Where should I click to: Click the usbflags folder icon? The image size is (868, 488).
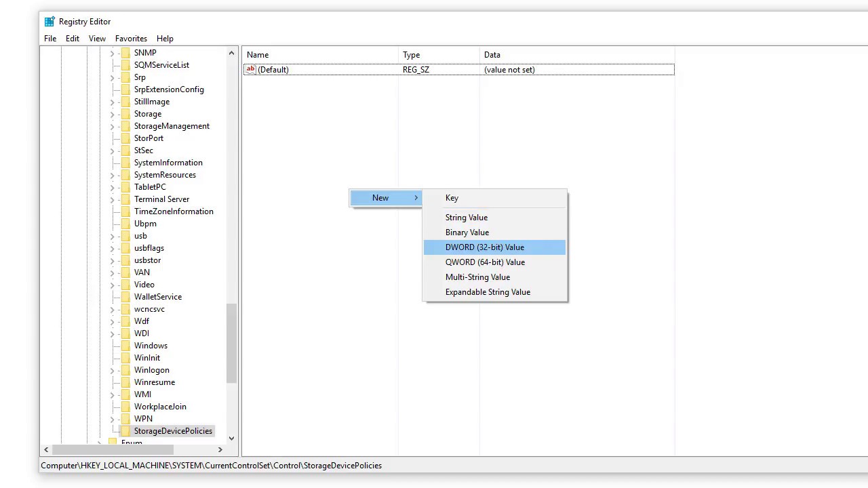[x=125, y=248]
